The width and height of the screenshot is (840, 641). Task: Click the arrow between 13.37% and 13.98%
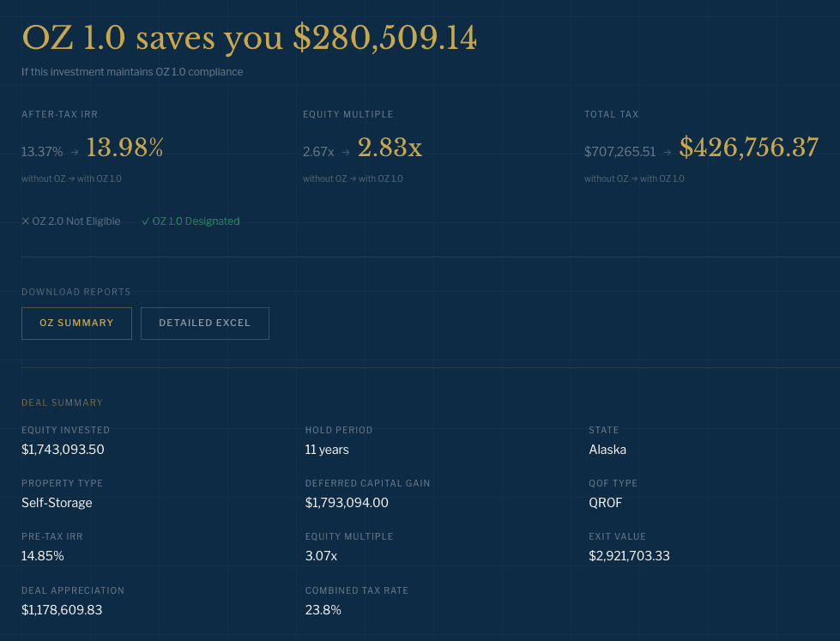click(x=75, y=152)
